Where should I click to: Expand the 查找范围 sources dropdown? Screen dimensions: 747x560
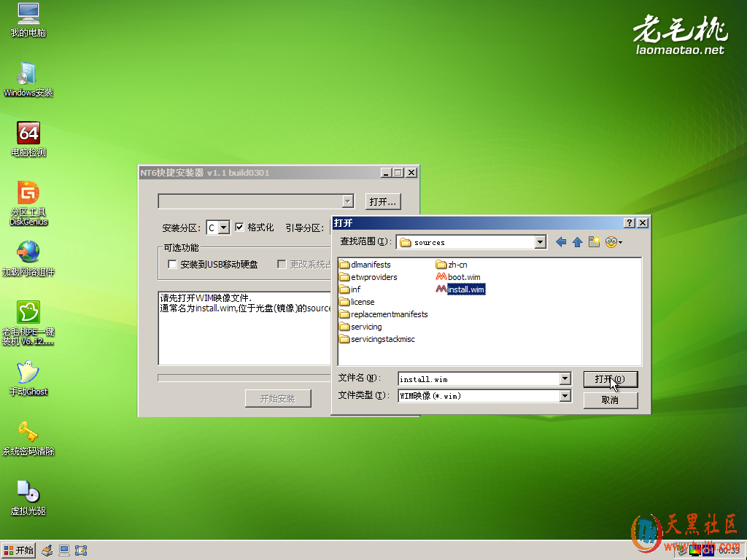(540, 242)
